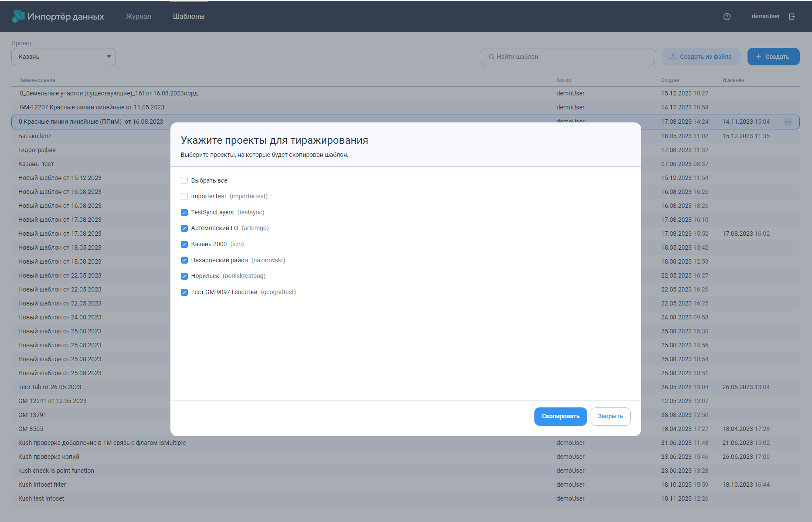
Task: Sort by the Изменён column header
Action: 733,80
